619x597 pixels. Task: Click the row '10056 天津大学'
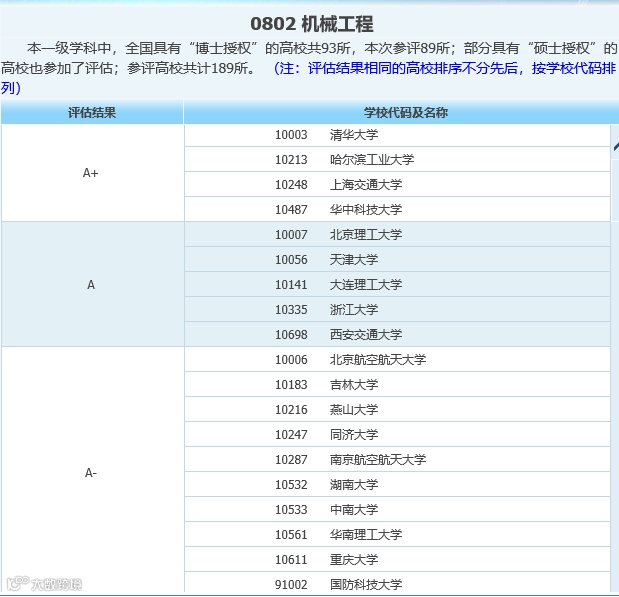click(x=397, y=259)
